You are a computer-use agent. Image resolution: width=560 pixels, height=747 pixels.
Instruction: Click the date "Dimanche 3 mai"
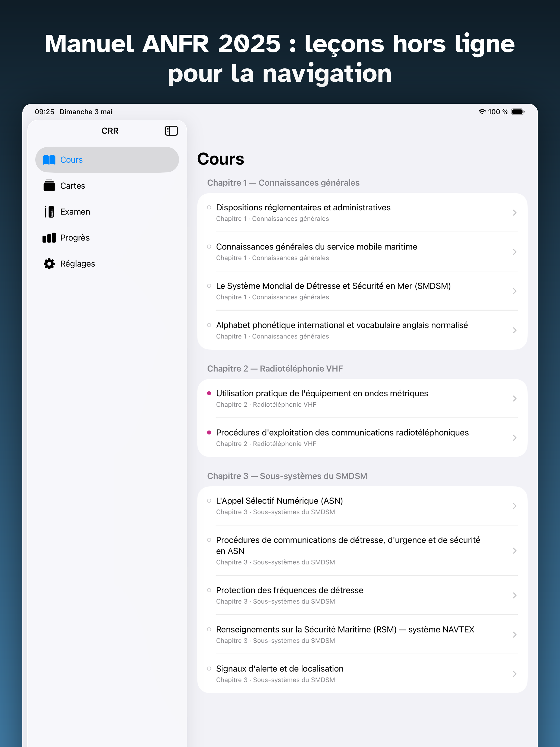pyautogui.click(x=86, y=112)
